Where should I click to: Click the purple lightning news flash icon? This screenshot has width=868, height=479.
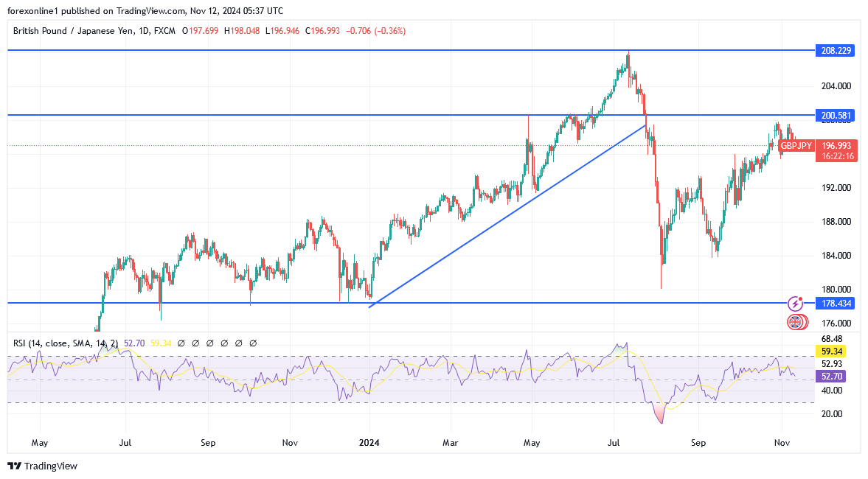[x=795, y=303]
